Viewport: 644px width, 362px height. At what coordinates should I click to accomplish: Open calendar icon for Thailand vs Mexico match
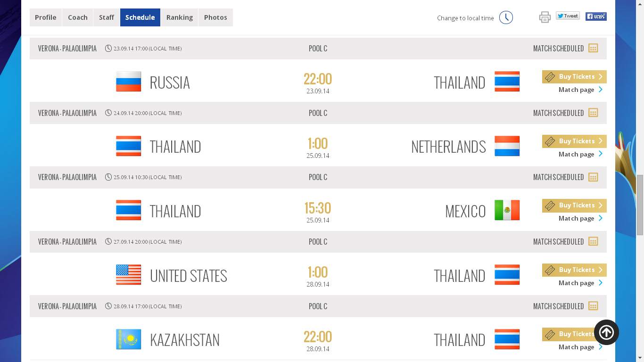[593, 177]
